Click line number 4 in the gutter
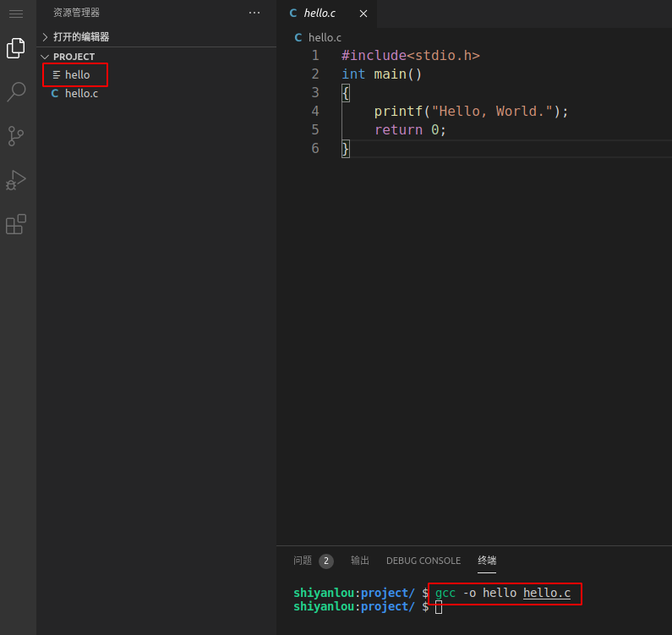This screenshot has width=672, height=635. [315, 111]
